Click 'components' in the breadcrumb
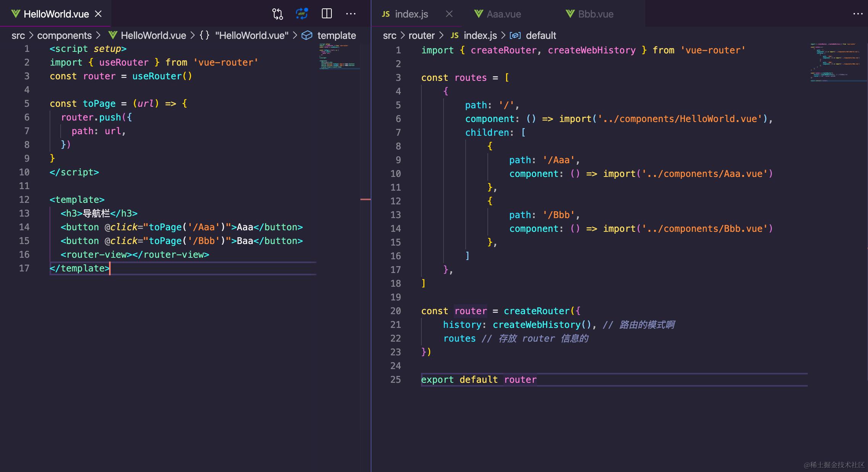This screenshot has width=868, height=472. 64,35
